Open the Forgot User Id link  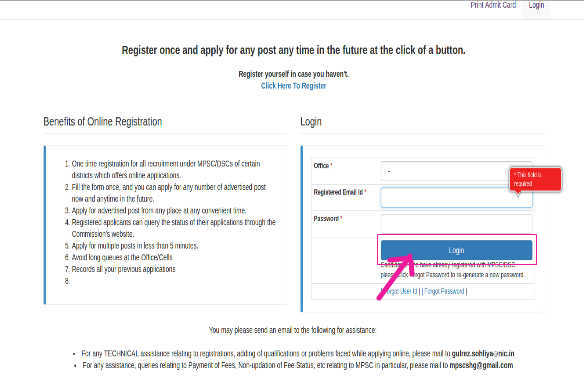coord(399,291)
